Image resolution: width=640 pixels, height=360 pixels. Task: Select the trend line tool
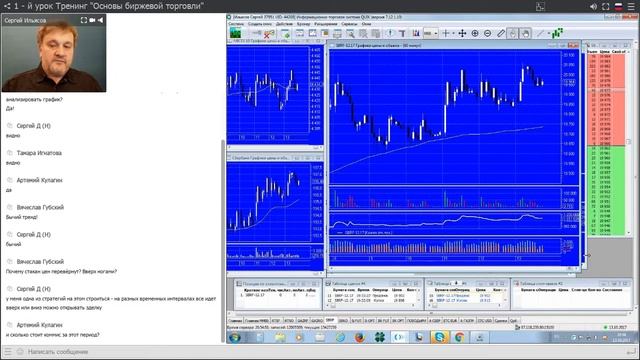tap(540, 33)
